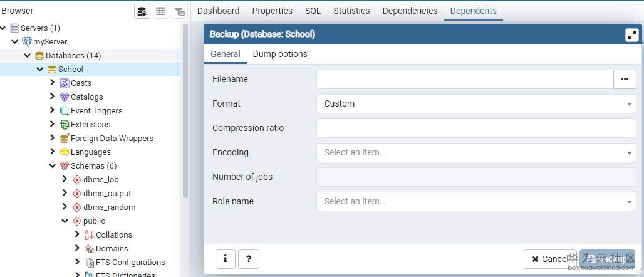Click the View Data table icon
The height and width of the screenshot is (277, 644).
click(x=161, y=11)
